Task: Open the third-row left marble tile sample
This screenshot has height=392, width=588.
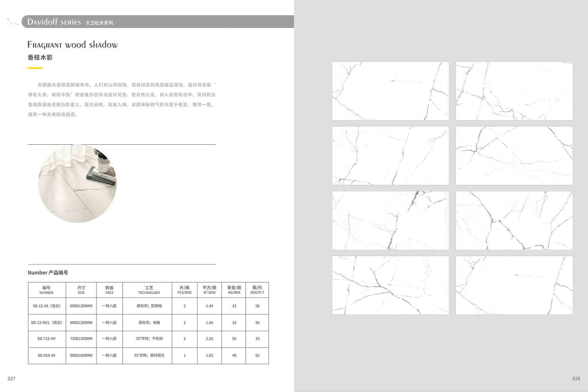Action: click(390, 220)
